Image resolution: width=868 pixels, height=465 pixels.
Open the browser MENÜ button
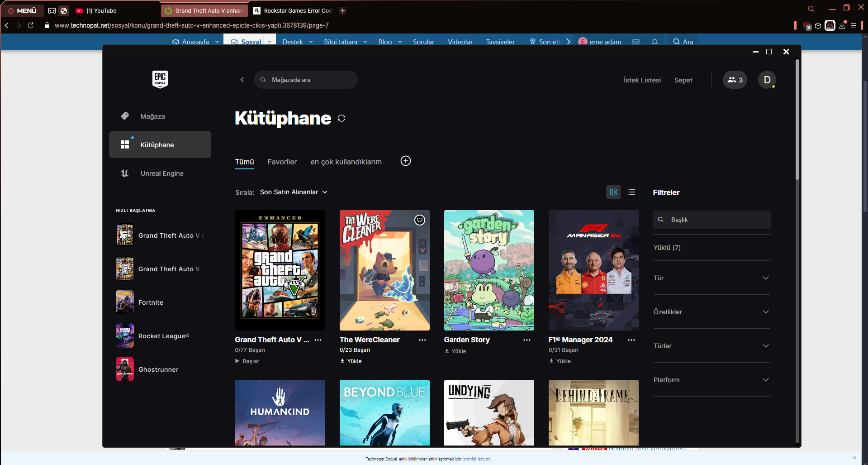[x=22, y=10]
